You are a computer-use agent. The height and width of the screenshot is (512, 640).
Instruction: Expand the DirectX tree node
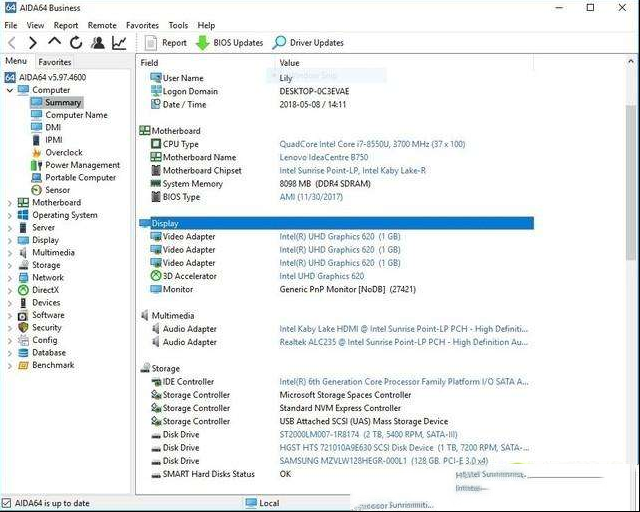point(10,291)
